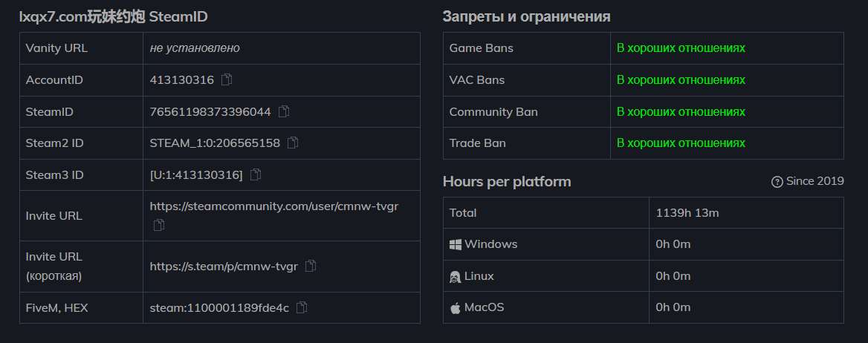The image size is (868, 343).
Task: Copy the AccountID value 413130316
Action: (227, 79)
